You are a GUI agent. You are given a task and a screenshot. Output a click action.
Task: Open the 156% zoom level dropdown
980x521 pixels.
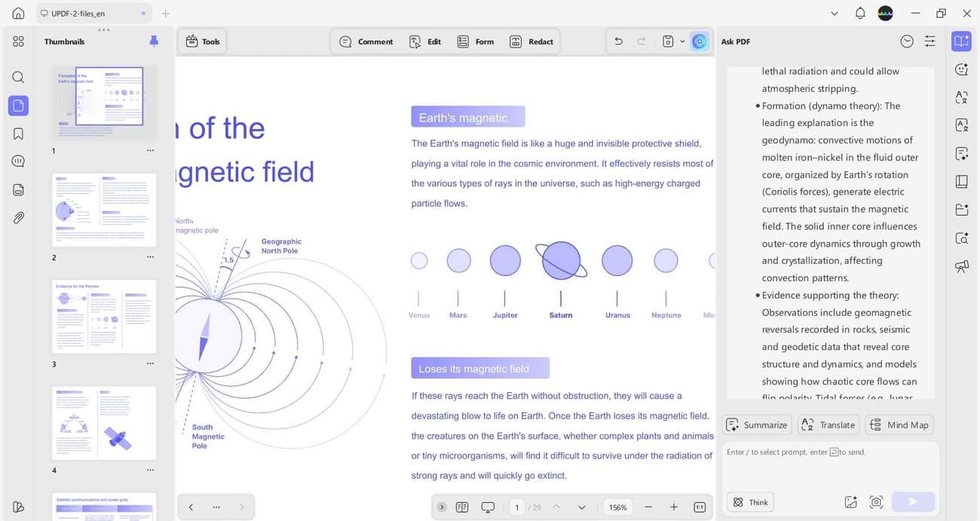pyautogui.click(x=618, y=507)
